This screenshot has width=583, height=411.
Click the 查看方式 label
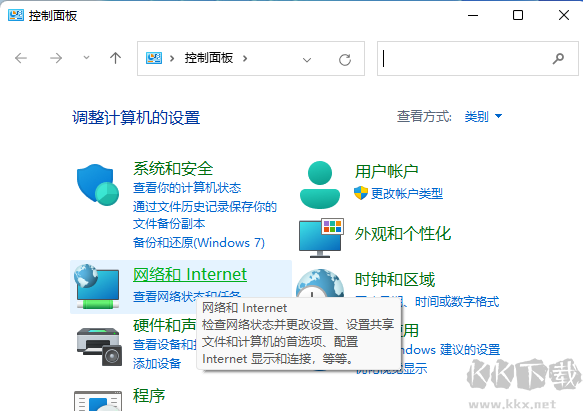point(424,116)
